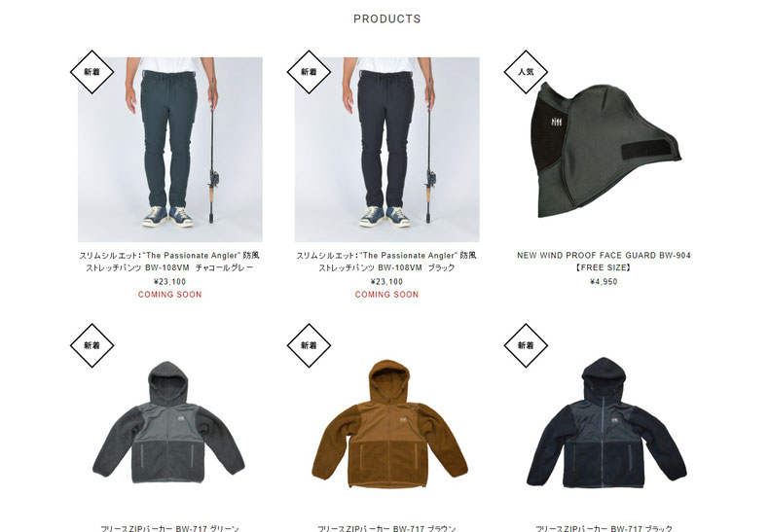Select フリースZIPパーカー BW-717 ブラウン title
This screenshot has width=769, height=532.
pos(386,528)
